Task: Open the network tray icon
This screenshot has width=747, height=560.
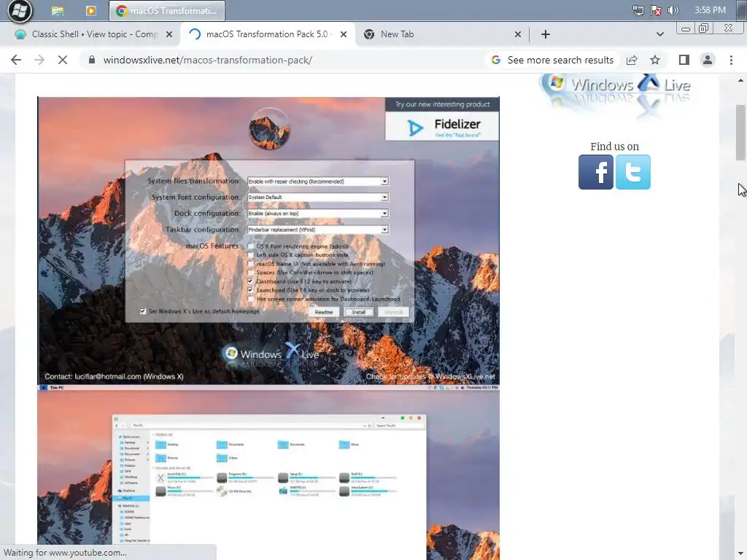Action: (638, 10)
